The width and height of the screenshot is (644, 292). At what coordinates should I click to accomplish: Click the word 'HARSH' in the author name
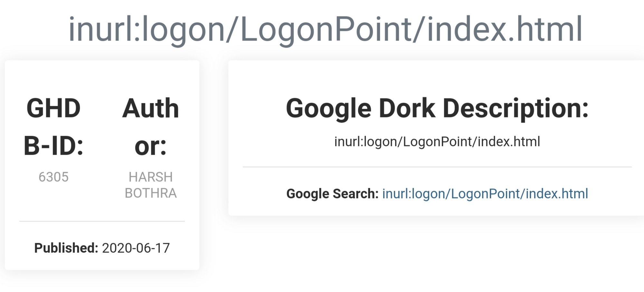pos(151,177)
